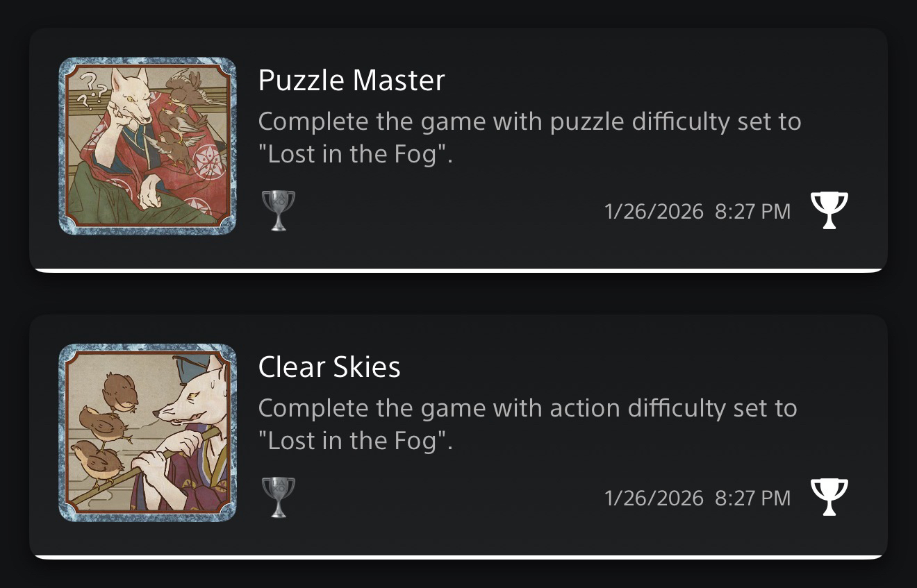Image resolution: width=917 pixels, height=588 pixels.
Task: Select the Puzzle Master trophy title
Action: pos(351,81)
